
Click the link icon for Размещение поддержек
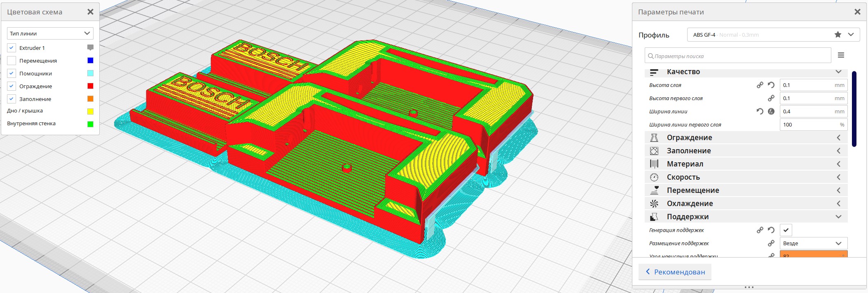[771, 243]
